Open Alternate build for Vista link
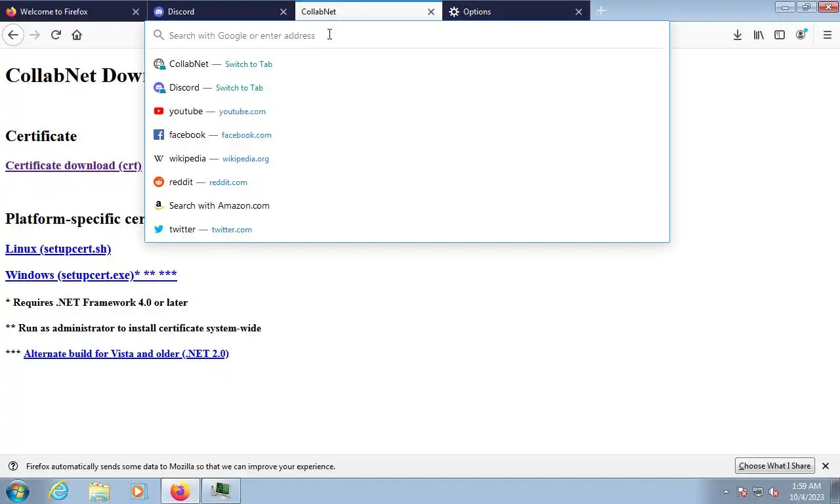The width and height of the screenshot is (840, 504). [126, 354]
